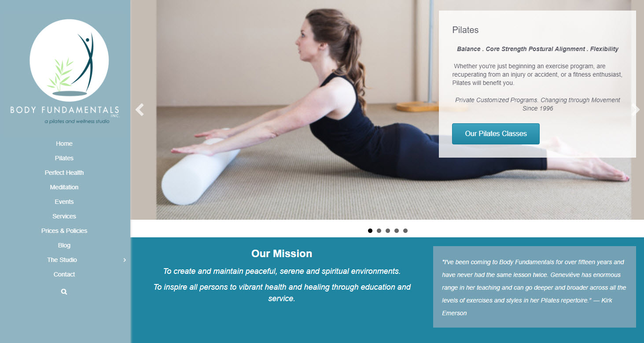Go to Prices & Policies
Image resolution: width=644 pixels, height=343 pixels.
click(x=64, y=231)
